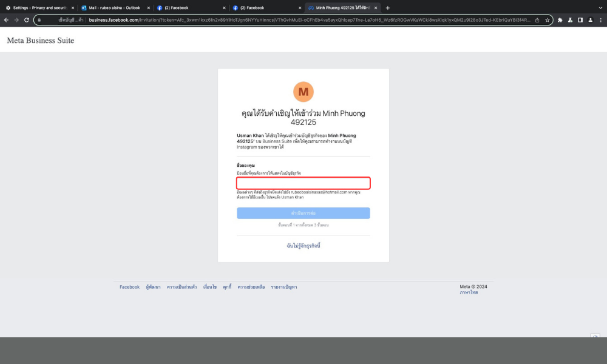Click the invitation heading Minh Phuong 492125
This screenshot has height=364, width=607.
coord(303,118)
